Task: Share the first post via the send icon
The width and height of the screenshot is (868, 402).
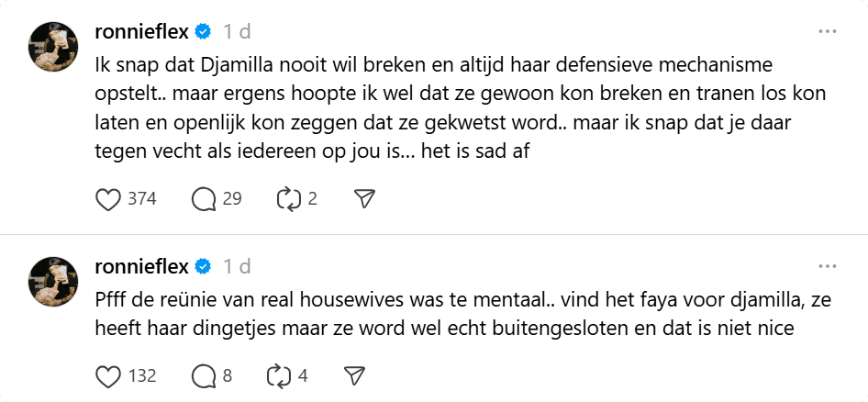Action: point(364,198)
